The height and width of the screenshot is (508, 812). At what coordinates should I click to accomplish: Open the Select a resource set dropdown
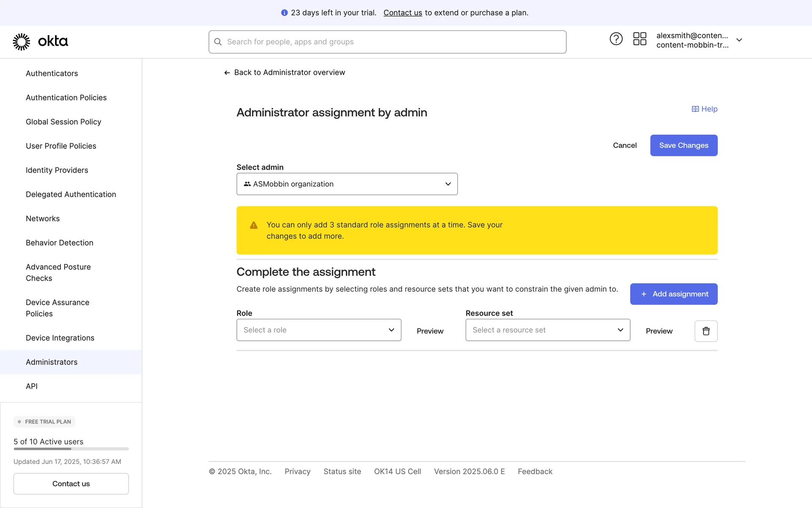click(547, 330)
